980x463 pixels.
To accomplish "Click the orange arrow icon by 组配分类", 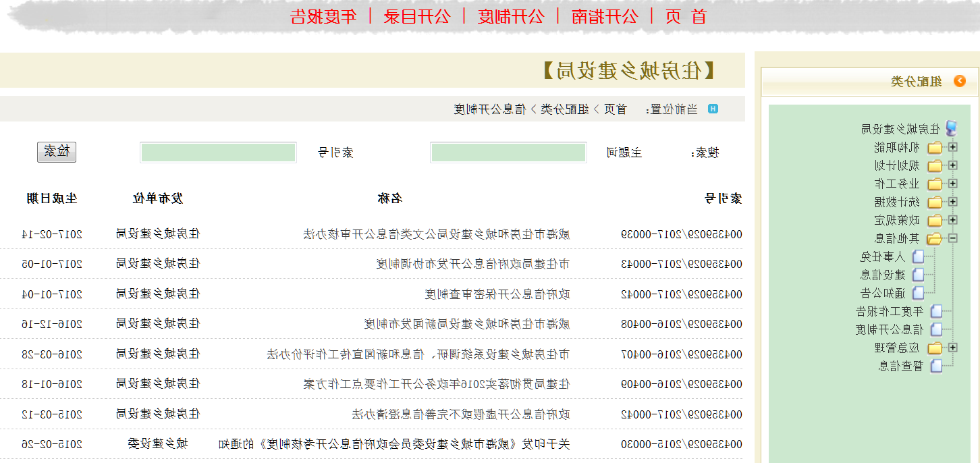I will (959, 81).
